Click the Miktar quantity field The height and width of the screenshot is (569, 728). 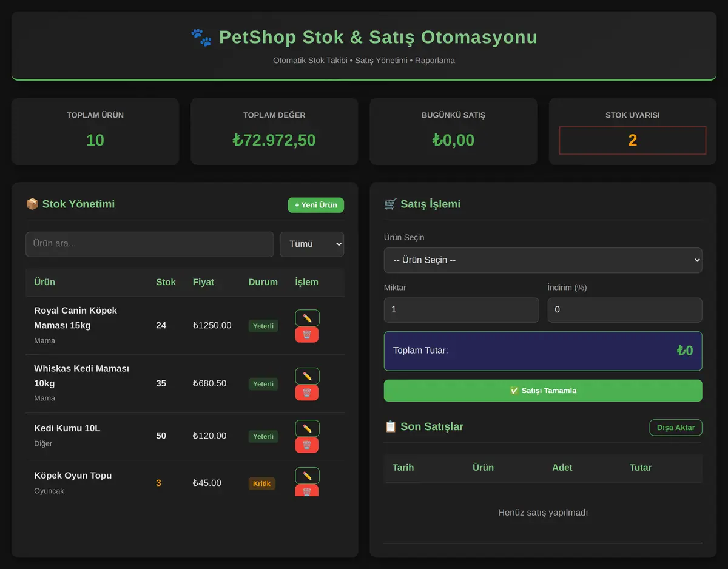(461, 309)
